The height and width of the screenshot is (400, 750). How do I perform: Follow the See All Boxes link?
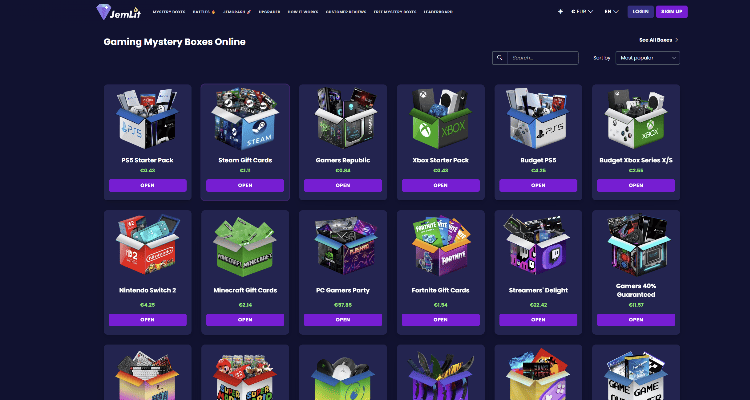659,40
